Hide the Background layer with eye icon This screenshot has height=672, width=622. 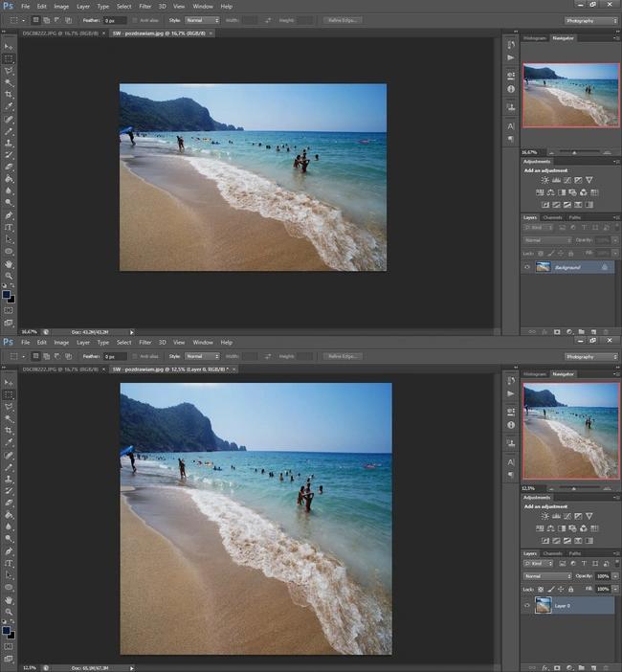527,267
